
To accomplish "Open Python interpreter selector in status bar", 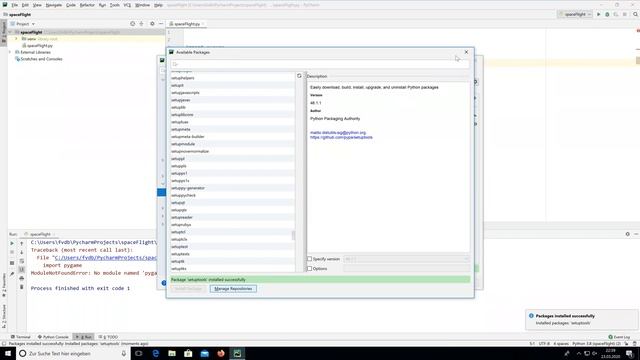I will pos(596,344).
